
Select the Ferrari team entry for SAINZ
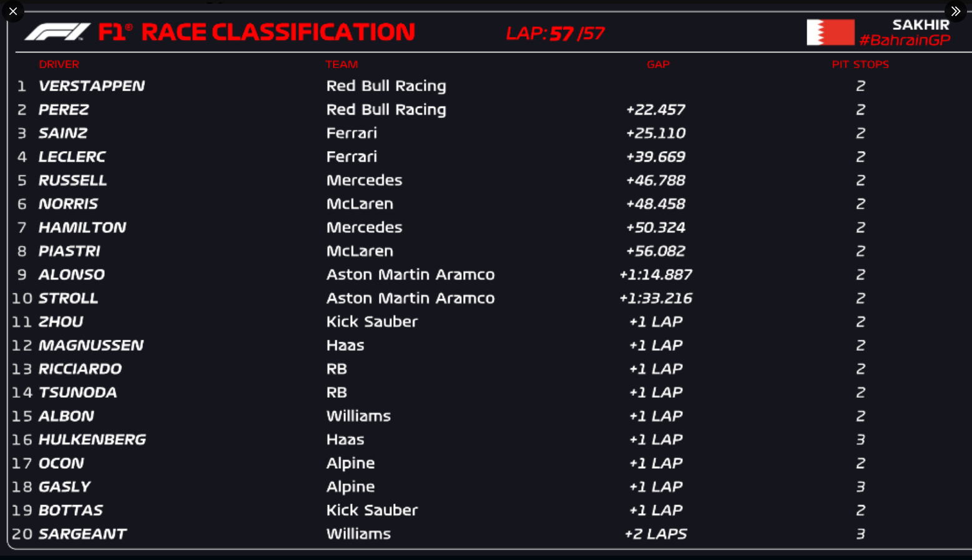pyautogui.click(x=351, y=133)
